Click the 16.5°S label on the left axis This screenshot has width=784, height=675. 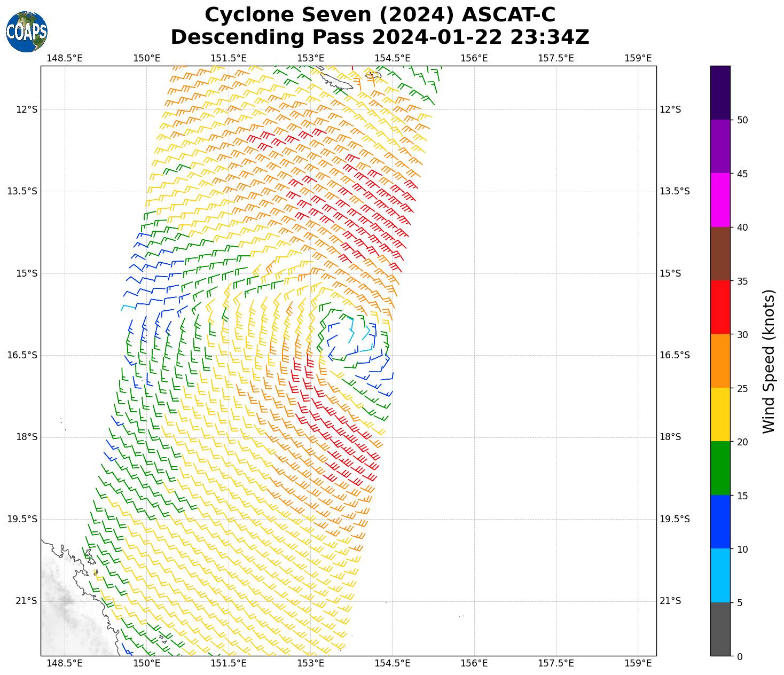(22, 355)
